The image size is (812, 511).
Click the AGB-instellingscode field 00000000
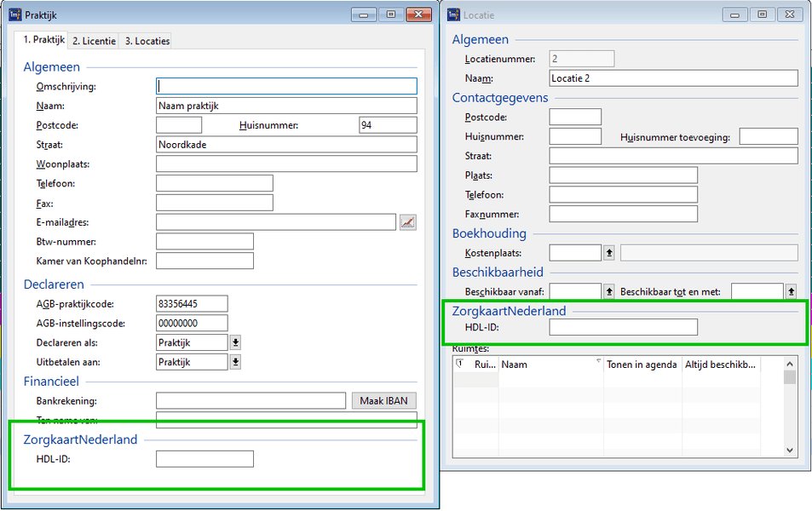coord(192,323)
